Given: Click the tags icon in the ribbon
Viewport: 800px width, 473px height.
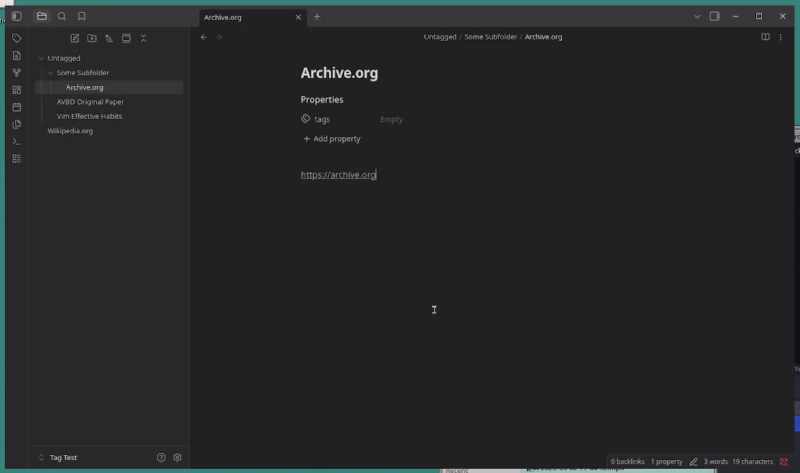Looking at the screenshot, I should click(16, 38).
